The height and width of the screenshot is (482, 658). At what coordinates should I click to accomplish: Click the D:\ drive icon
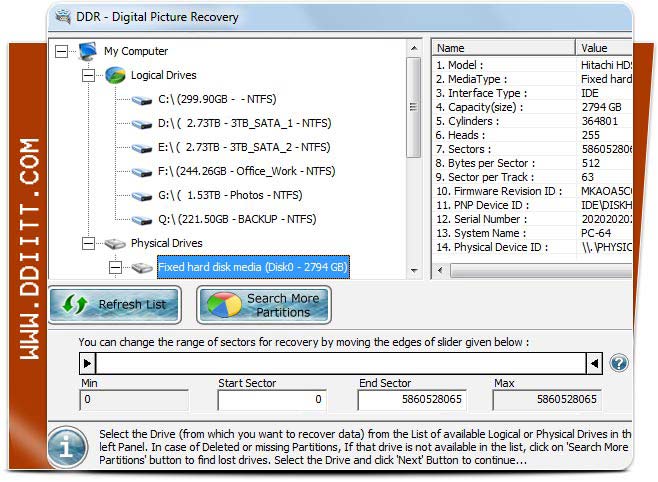pyautogui.click(x=141, y=124)
